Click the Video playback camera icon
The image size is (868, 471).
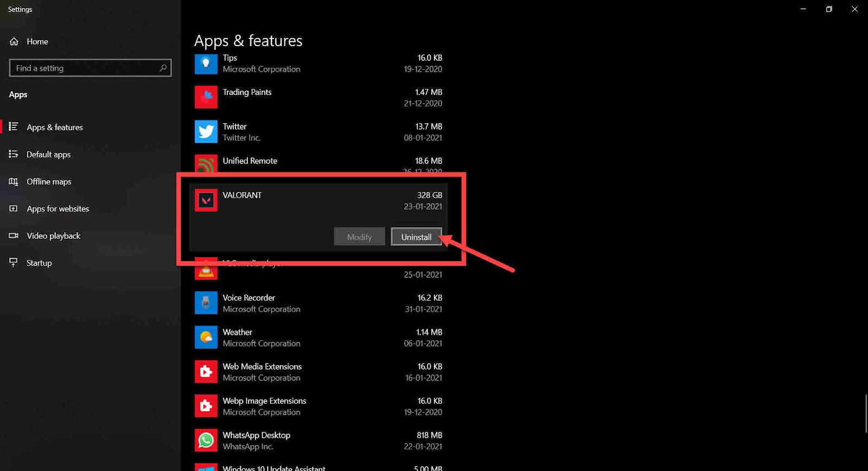coord(14,235)
